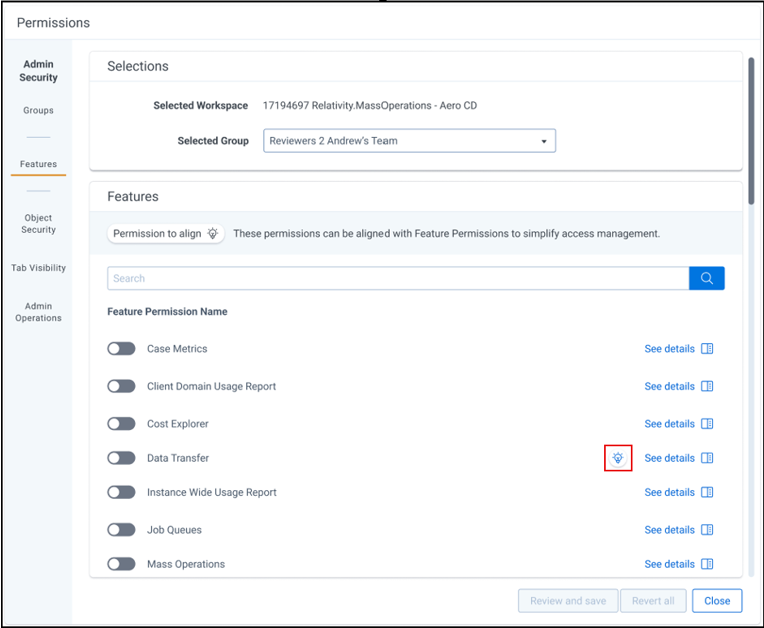Click the Case Metrics label
Screen dimensions: 764x628
click(177, 349)
